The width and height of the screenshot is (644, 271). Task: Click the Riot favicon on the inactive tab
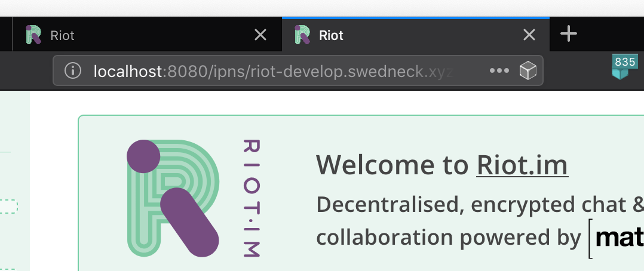tap(33, 35)
